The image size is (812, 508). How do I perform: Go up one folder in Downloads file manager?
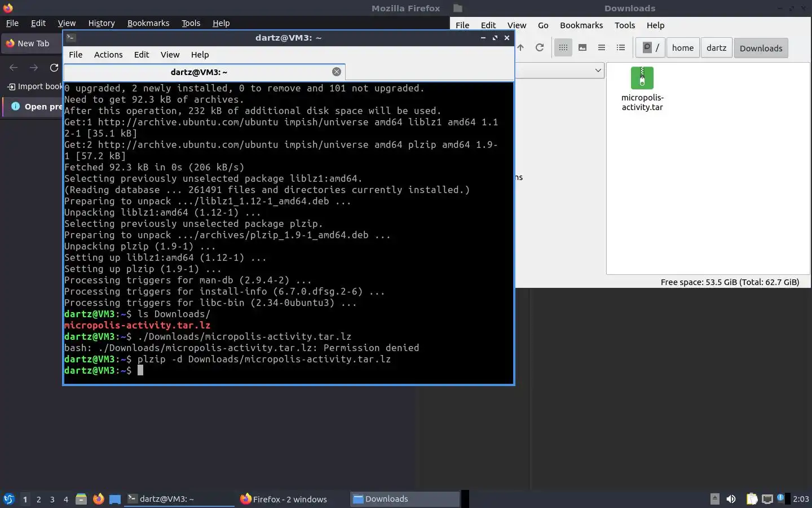coord(520,48)
